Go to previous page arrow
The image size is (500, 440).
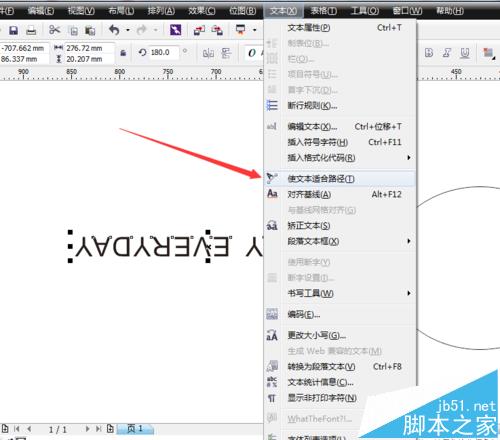[x=29, y=429]
